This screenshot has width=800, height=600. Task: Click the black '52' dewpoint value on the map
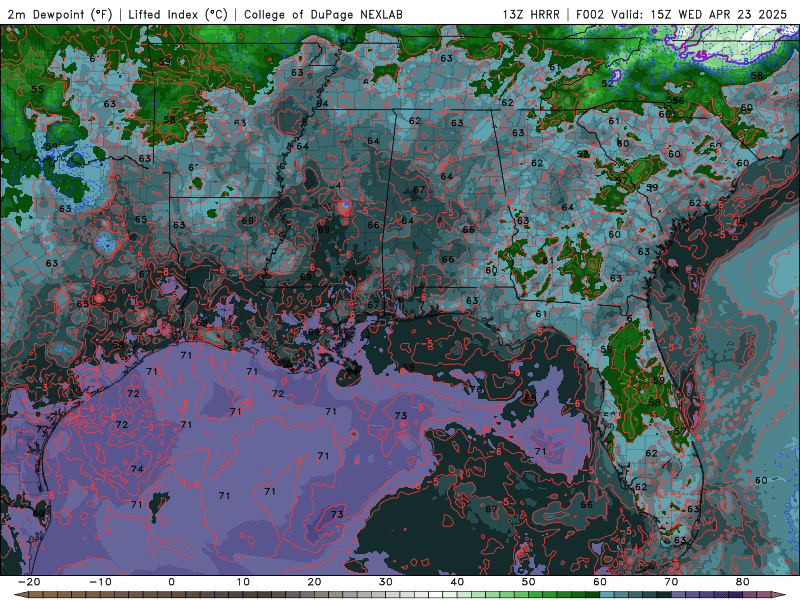tap(607, 84)
